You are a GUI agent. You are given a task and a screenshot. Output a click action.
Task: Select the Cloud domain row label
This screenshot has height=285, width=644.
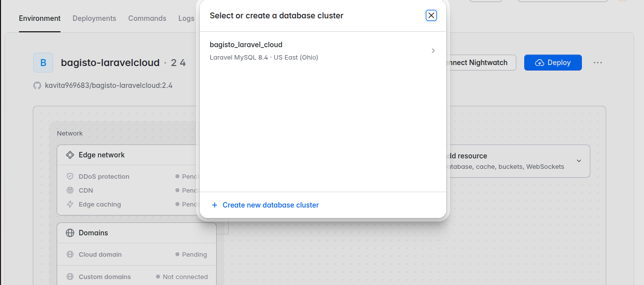(x=100, y=254)
